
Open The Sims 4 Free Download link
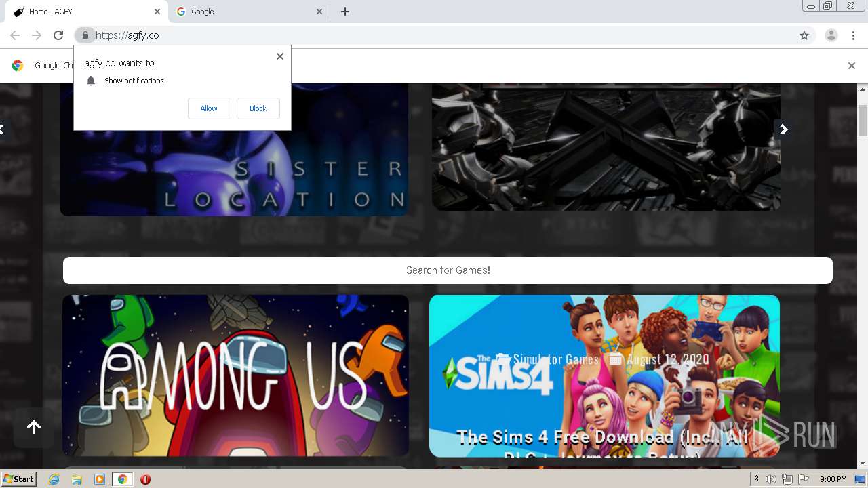[604, 447]
